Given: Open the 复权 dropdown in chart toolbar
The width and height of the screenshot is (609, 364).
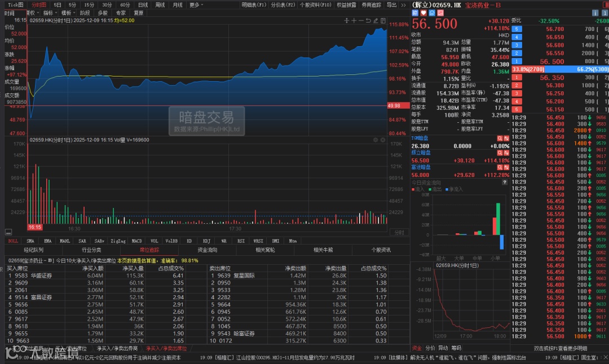Looking at the screenshot, I should click(33, 13).
